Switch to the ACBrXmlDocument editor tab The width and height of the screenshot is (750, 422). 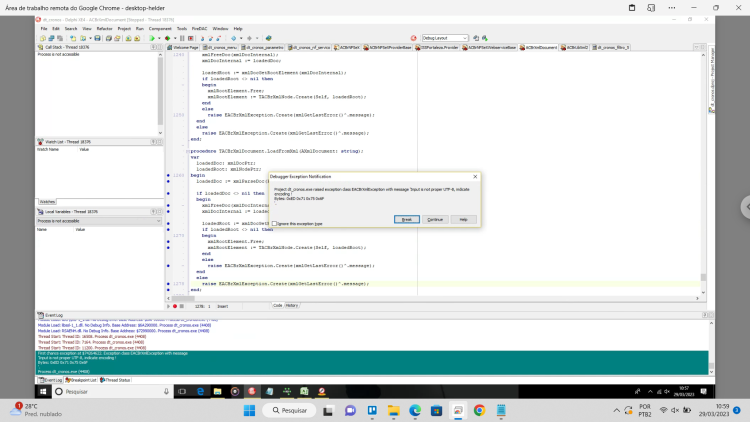pyautogui.click(x=539, y=47)
